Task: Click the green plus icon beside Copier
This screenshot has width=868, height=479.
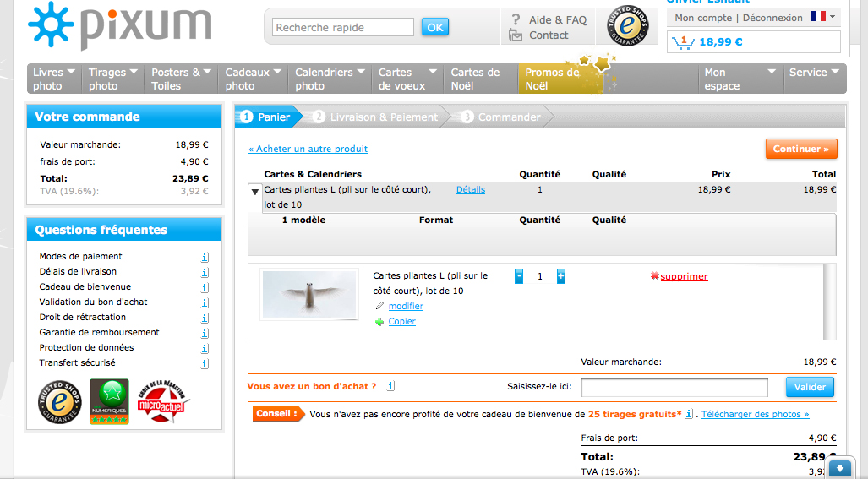Action: (379, 322)
